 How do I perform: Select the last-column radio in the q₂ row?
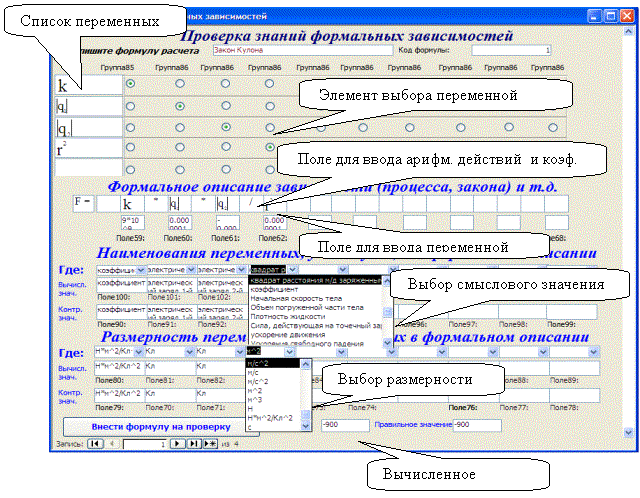click(553, 127)
